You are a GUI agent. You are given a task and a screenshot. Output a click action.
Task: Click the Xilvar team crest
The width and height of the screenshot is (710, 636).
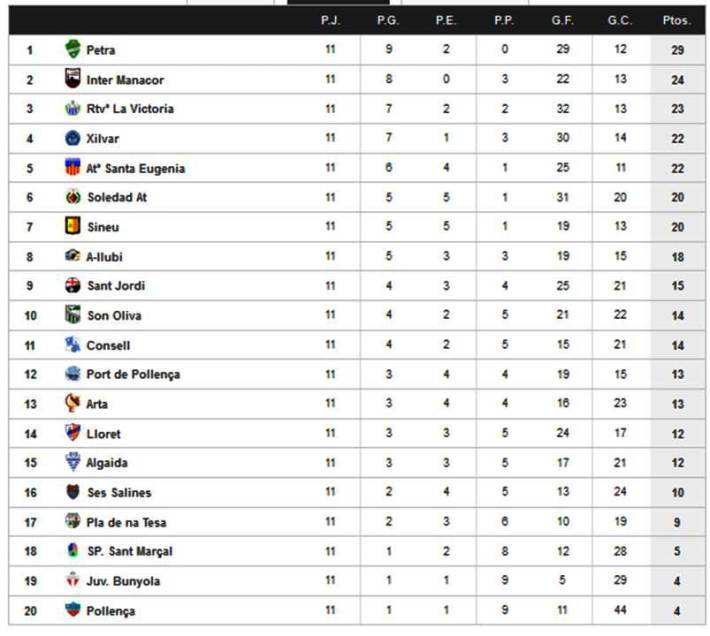[x=72, y=138]
